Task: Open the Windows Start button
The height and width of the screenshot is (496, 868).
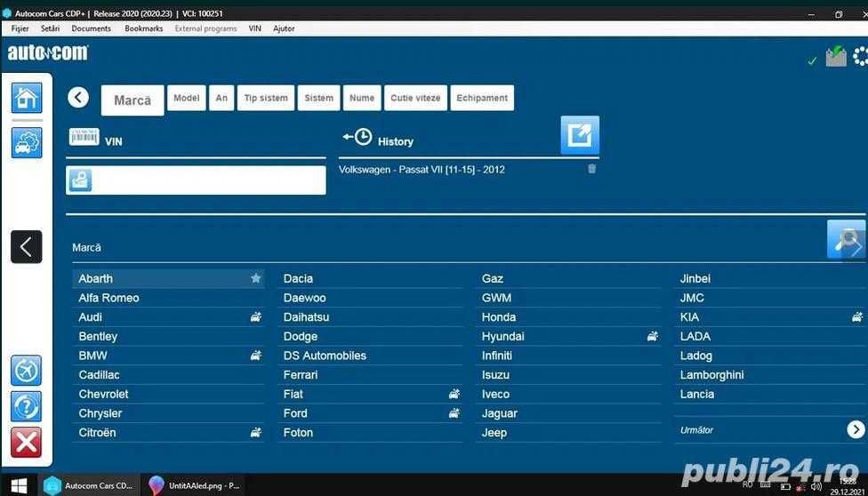Action: point(19,485)
